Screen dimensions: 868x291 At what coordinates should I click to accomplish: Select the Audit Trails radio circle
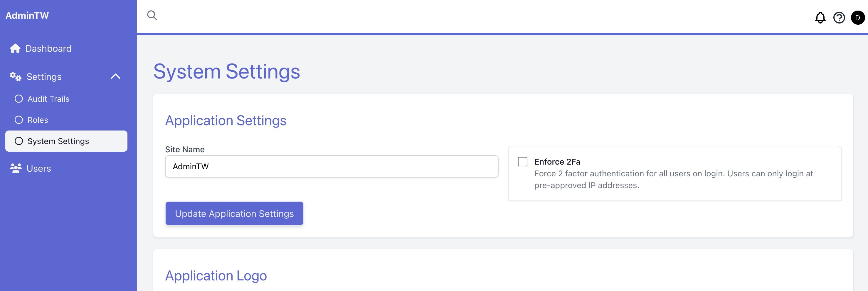point(18,98)
